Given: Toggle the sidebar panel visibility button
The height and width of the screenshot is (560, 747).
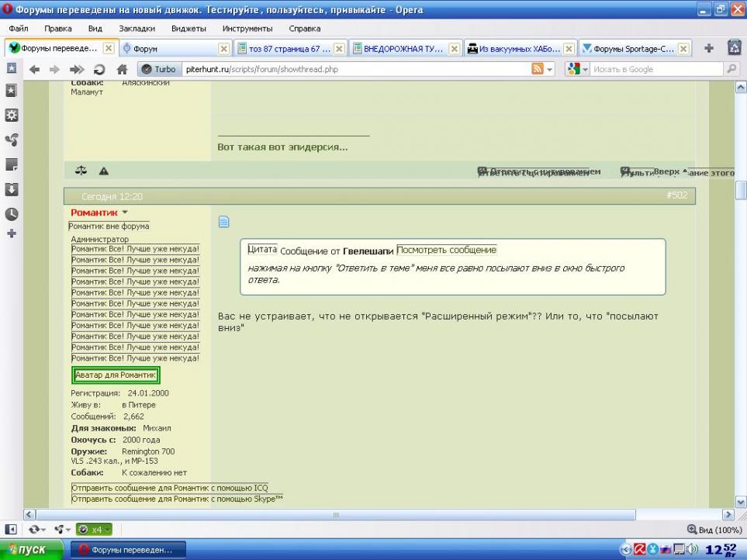Looking at the screenshot, I should 12,529.
